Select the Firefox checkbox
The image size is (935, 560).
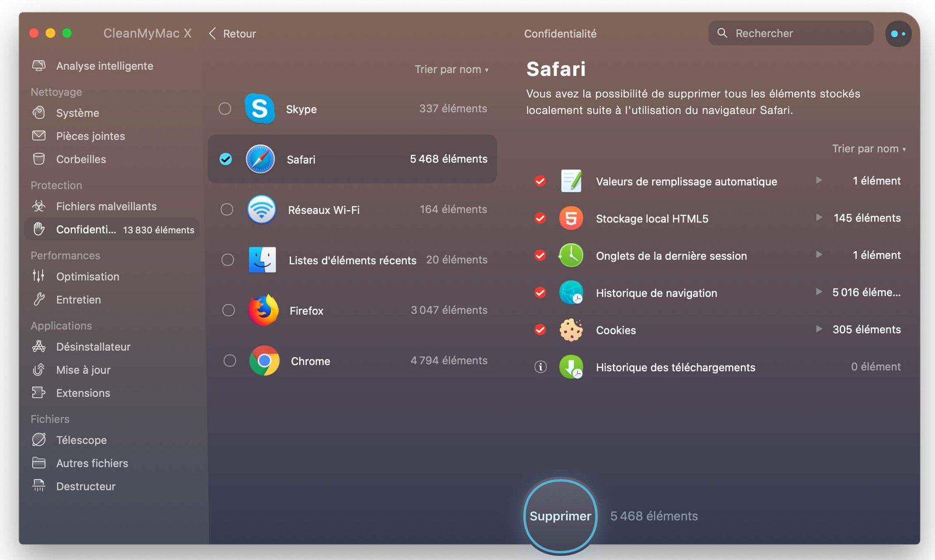(x=228, y=310)
